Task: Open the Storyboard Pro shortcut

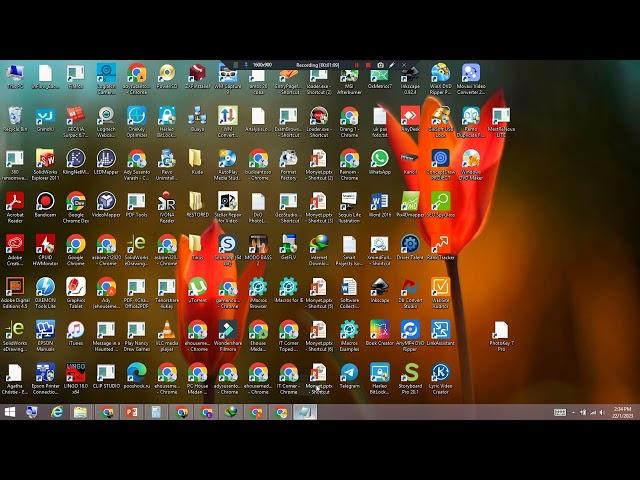Action: coord(410,378)
